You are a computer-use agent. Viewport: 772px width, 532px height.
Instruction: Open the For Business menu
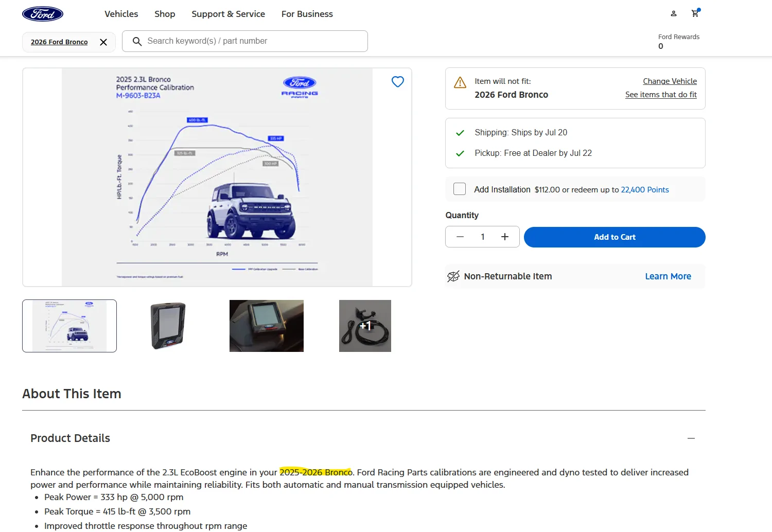(307, 14)
